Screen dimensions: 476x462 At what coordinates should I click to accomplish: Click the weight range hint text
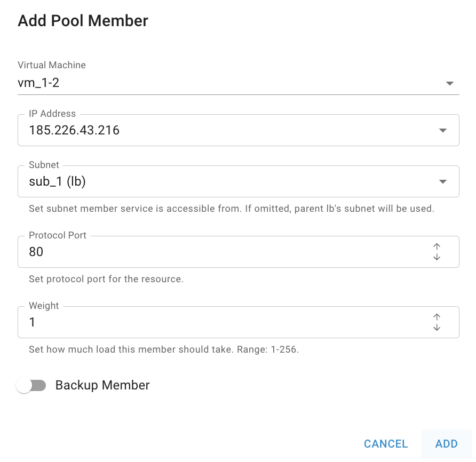coord(164,349)
